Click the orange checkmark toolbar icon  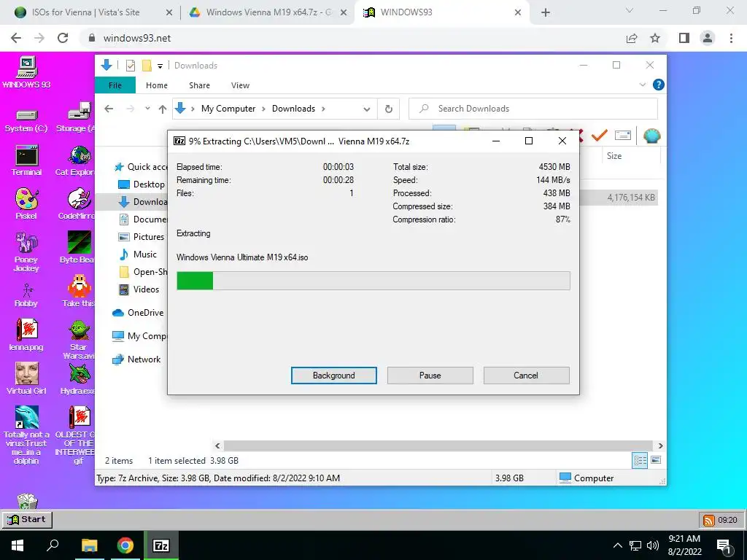tap(600, 136)
